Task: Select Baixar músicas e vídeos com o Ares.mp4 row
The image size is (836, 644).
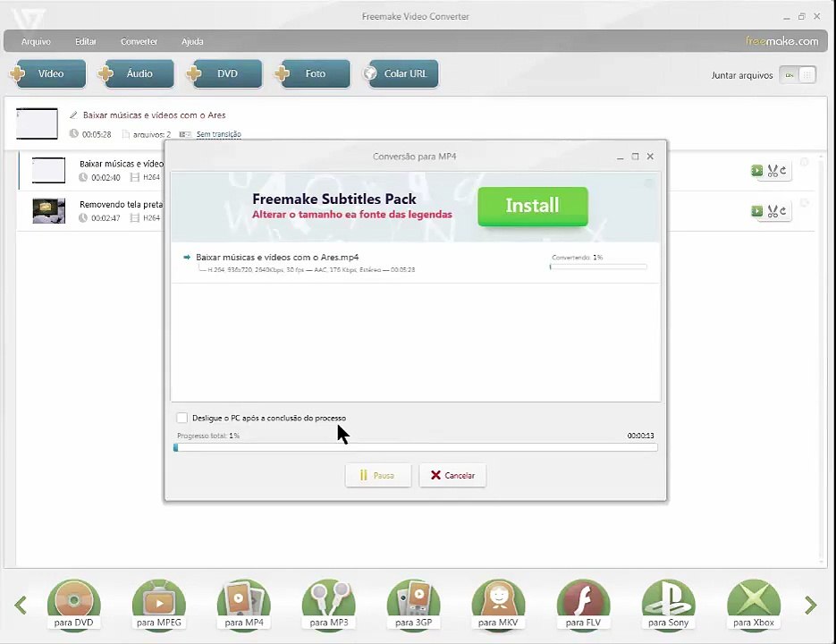Action: pyautogui.click(x=416, y=263)
